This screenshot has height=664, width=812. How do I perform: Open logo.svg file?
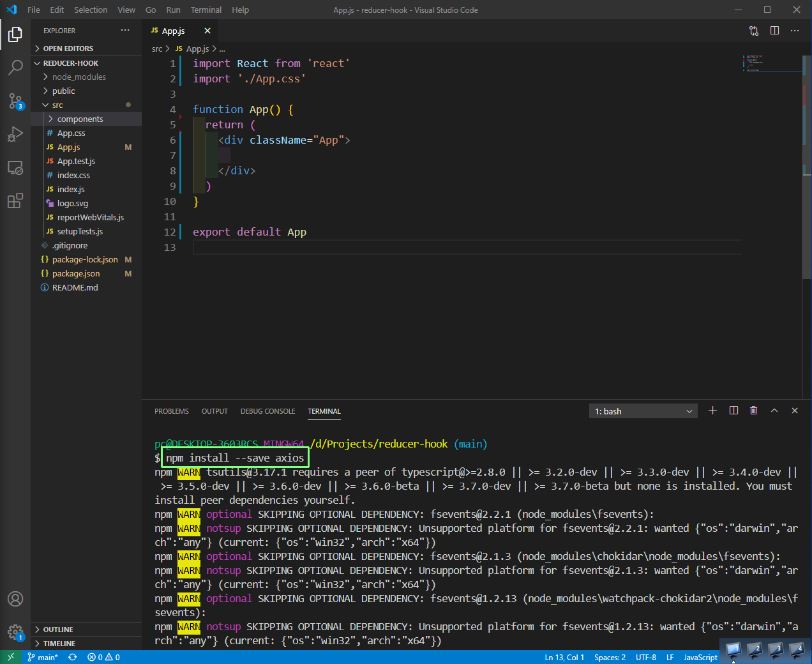[86, 203]
